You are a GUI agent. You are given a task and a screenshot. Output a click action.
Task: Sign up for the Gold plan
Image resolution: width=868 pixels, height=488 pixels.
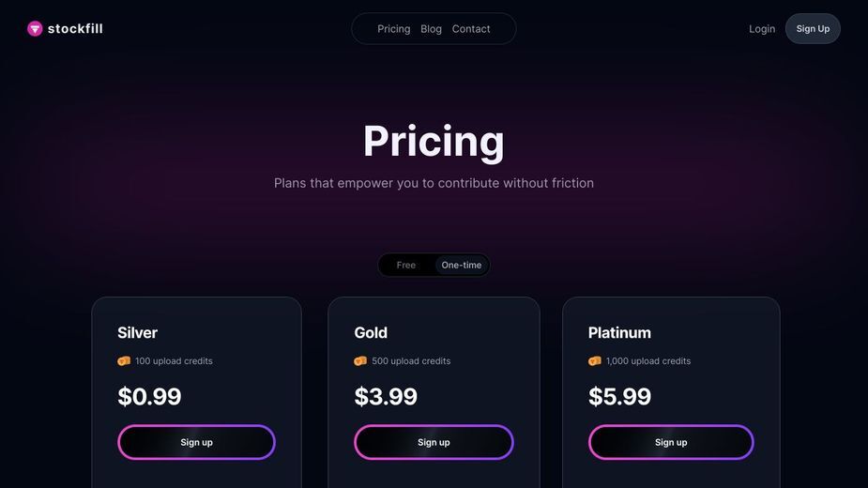point(434,442)
